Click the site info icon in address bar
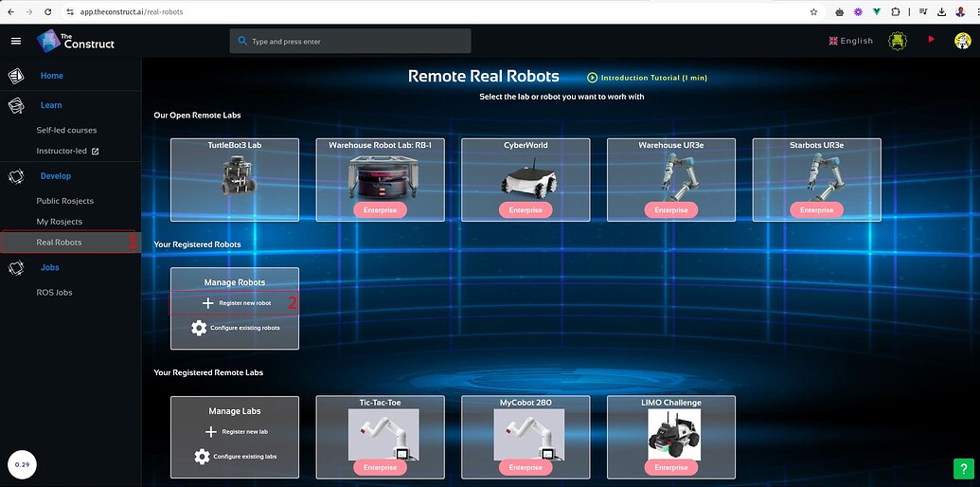The width and height of the screenshot is (980, 487). coord(70,12)
